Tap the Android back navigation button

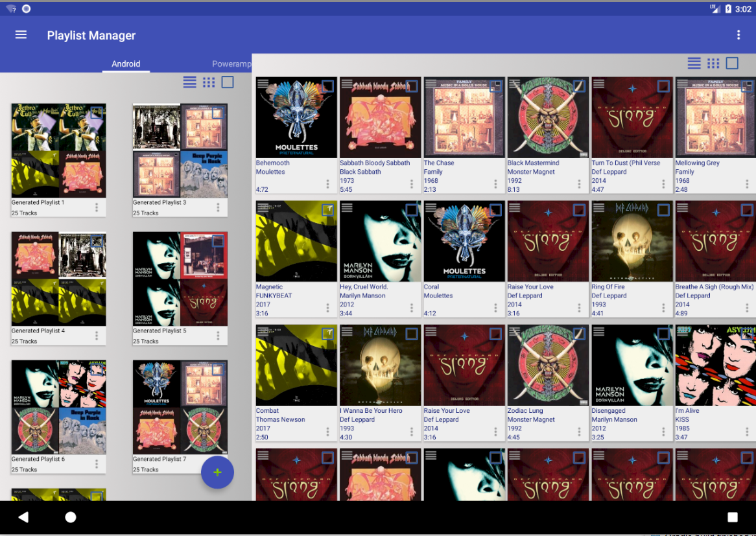[23, 517]
